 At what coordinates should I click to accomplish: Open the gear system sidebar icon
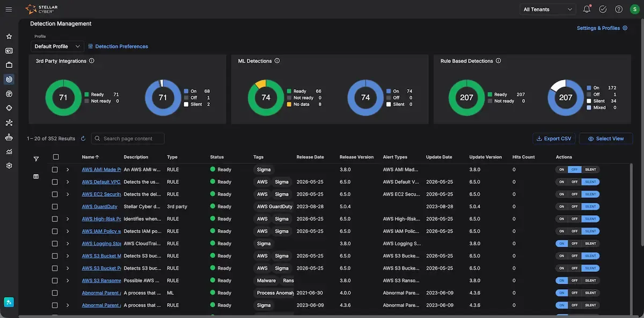click(x=9, y=166)
